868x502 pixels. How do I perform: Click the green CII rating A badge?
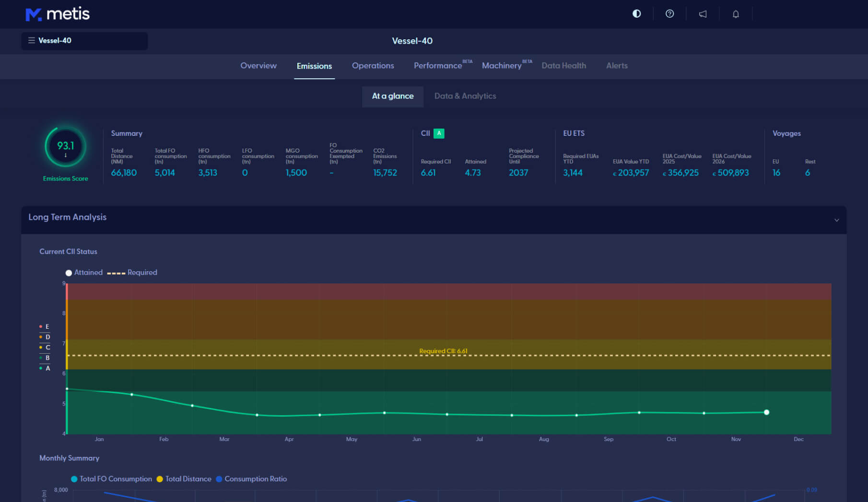[438, 133]
